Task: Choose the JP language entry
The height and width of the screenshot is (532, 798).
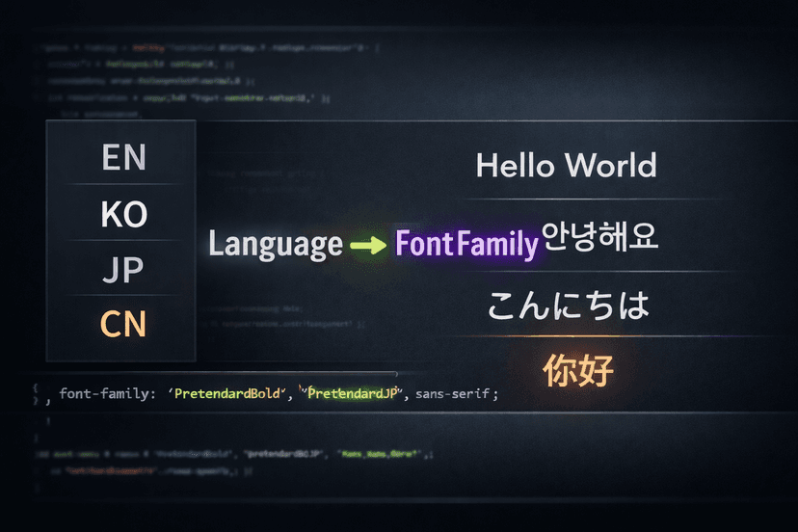Action: click(122, 269)
